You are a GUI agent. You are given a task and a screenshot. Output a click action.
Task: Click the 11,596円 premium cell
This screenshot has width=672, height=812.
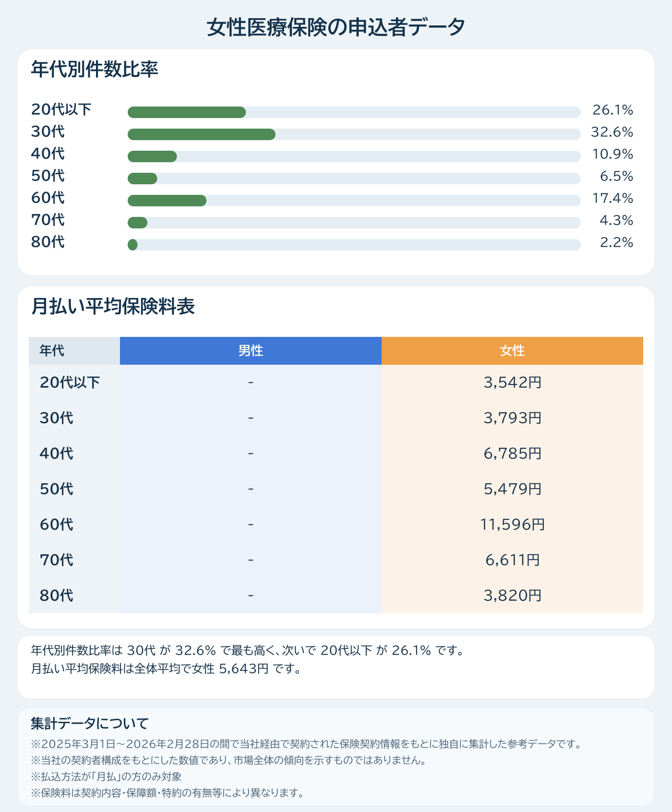click(512, 525)
